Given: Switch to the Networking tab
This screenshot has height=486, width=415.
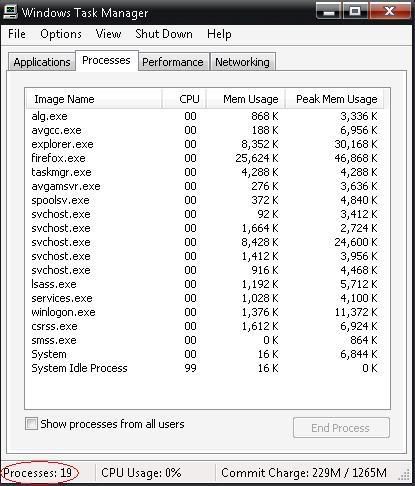Looking at the screenshot, I should (x=242, y=62).
